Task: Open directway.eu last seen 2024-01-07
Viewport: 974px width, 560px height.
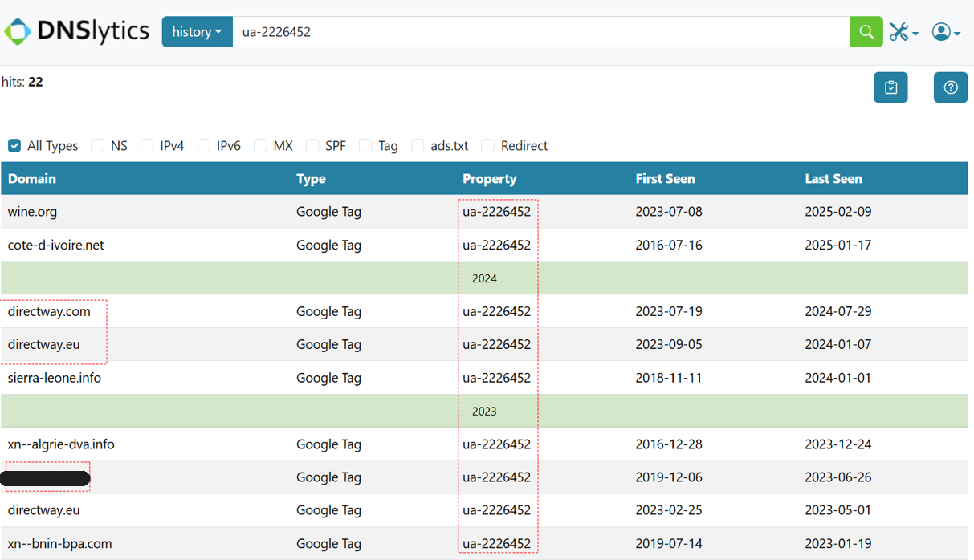Action: click(43, 344)
